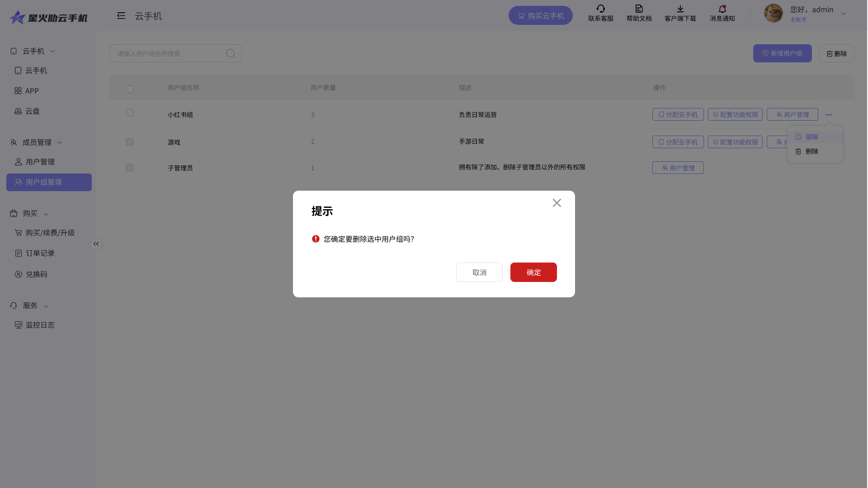Click the menu fold icon beside 云手机 title
The width and height of the screenshot is (868, 488).
tap(121, 16)
